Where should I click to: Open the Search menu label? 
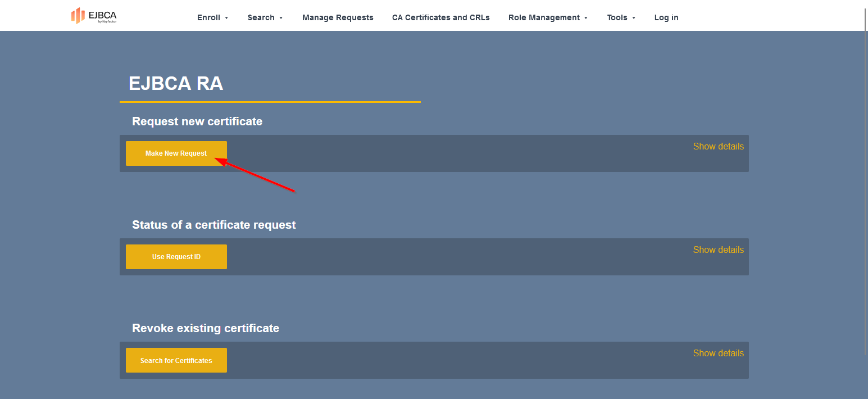pyautogui.click(x=261, y=17)
